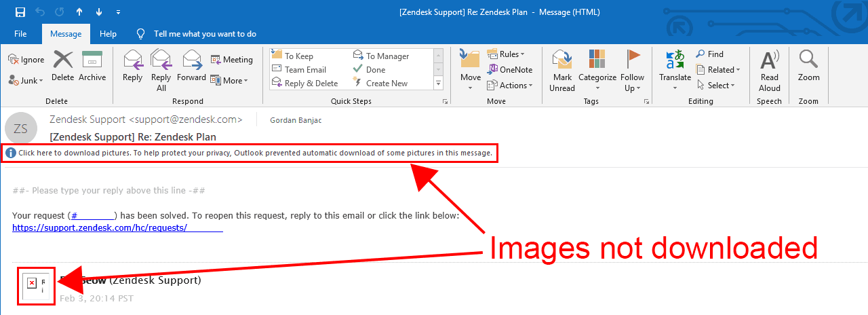Open the Quick Steps dialog launcher
This screenshot has height=315, width=868.
coord(446,101)
